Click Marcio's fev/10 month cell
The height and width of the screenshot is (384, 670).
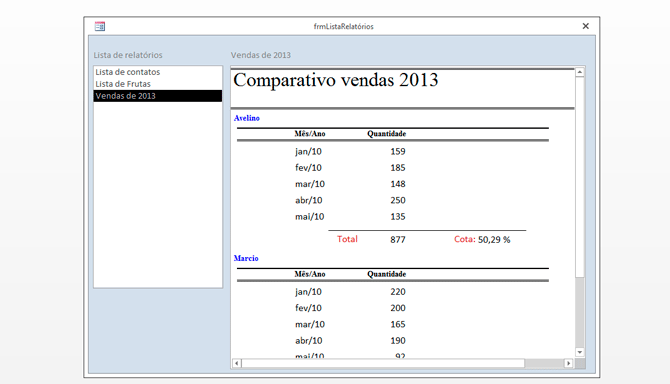308,308
